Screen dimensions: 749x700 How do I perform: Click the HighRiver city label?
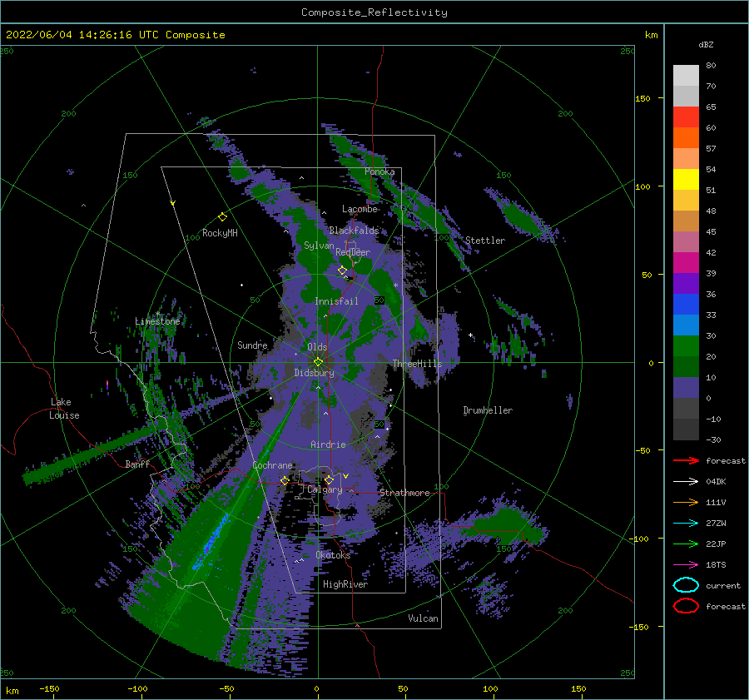point(345,584)
